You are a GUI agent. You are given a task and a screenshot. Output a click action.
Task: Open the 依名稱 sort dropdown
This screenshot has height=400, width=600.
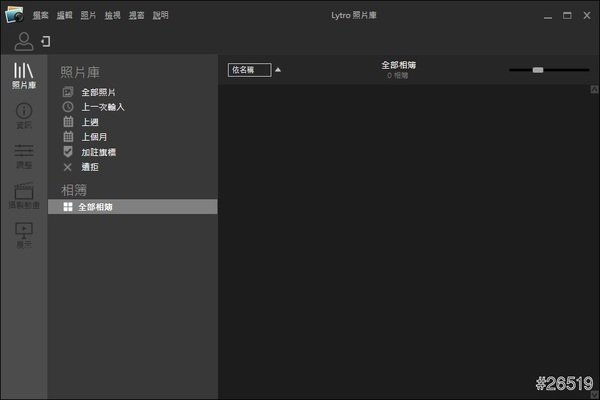pos(249,70)
